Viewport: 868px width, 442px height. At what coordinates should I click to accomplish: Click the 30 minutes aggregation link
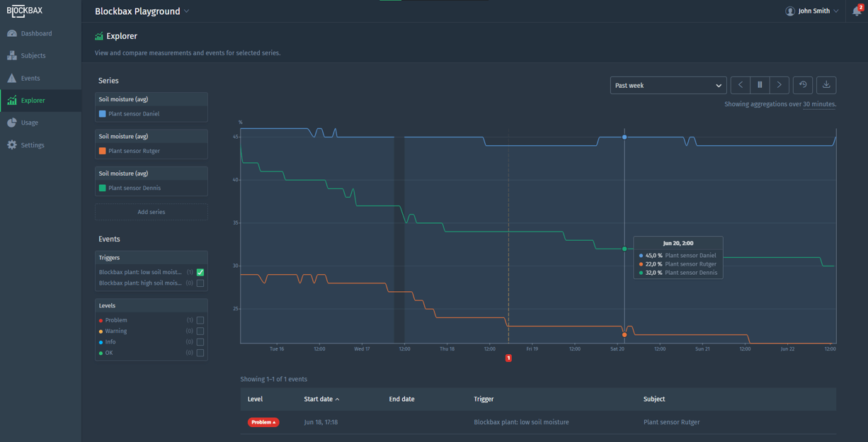click(x=815, y=103)
